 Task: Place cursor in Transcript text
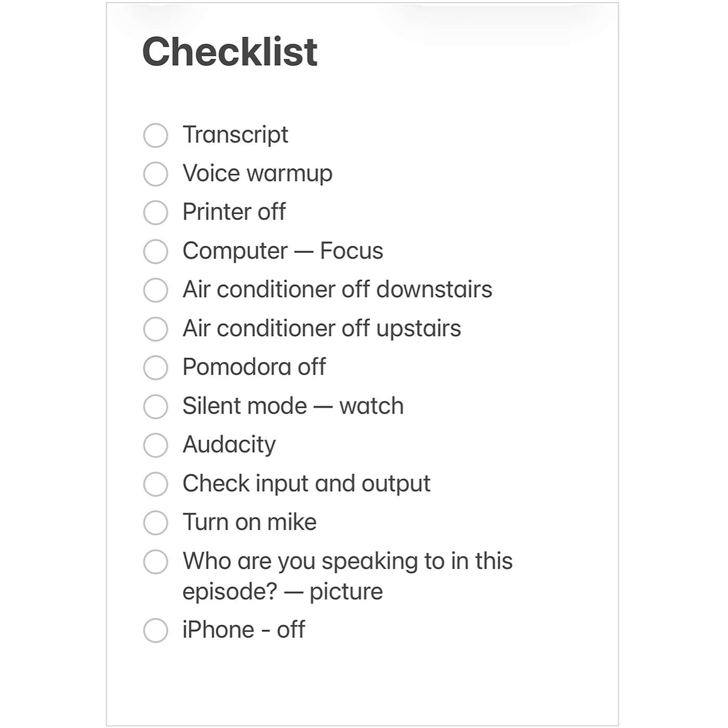tap(235, 135)
